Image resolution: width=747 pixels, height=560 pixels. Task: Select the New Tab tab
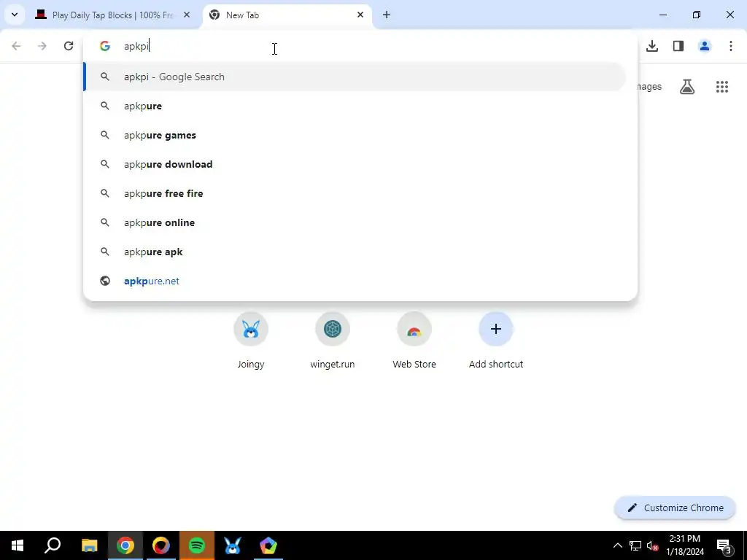(287, 15)
